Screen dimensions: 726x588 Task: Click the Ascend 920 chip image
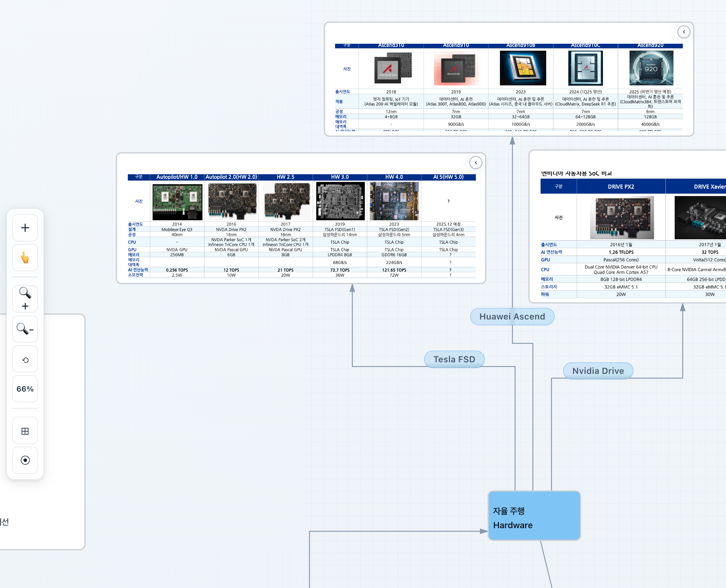coord(651,68)
